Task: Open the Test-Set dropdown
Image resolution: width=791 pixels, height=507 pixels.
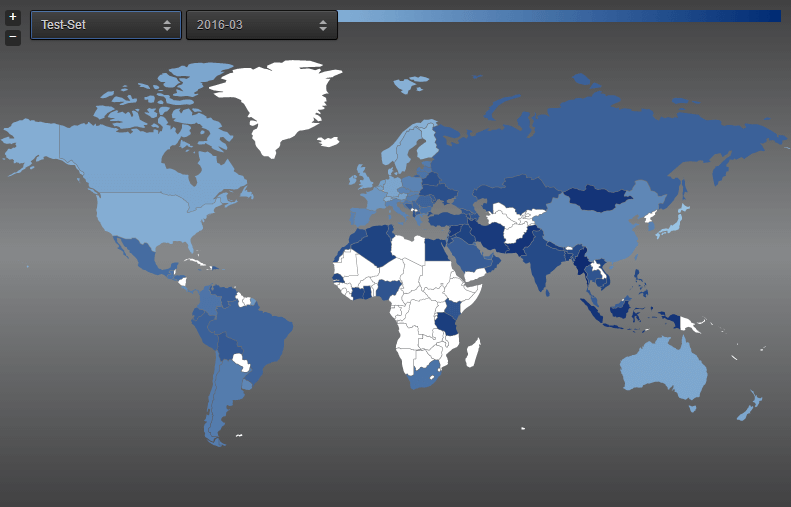Action: point(106,25)
